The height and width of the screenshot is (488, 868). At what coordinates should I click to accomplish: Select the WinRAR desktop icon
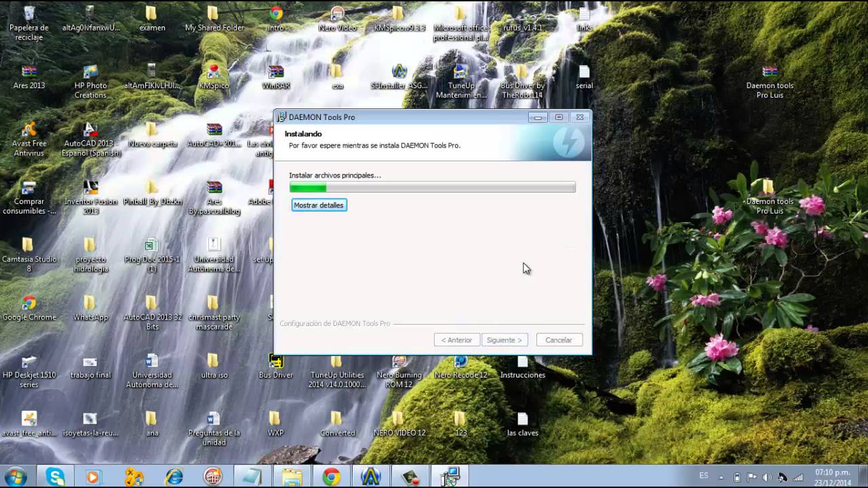pos(276,77)
